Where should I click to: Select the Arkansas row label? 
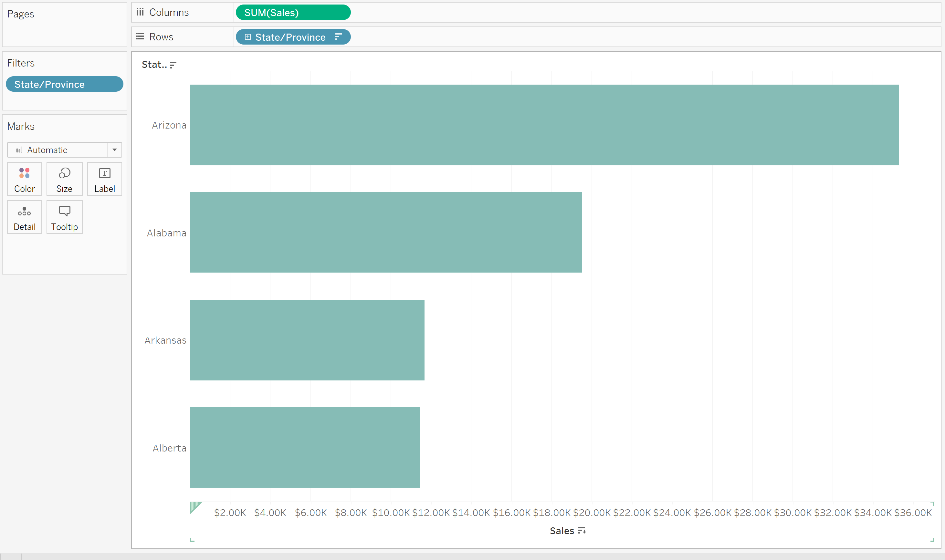click(165, 340)
